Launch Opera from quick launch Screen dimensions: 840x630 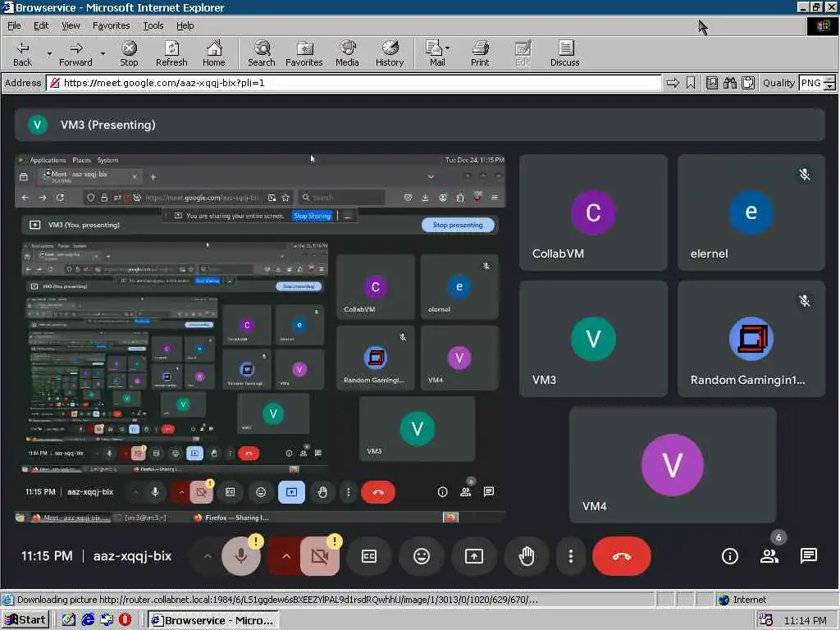click(x=125, y=620)
